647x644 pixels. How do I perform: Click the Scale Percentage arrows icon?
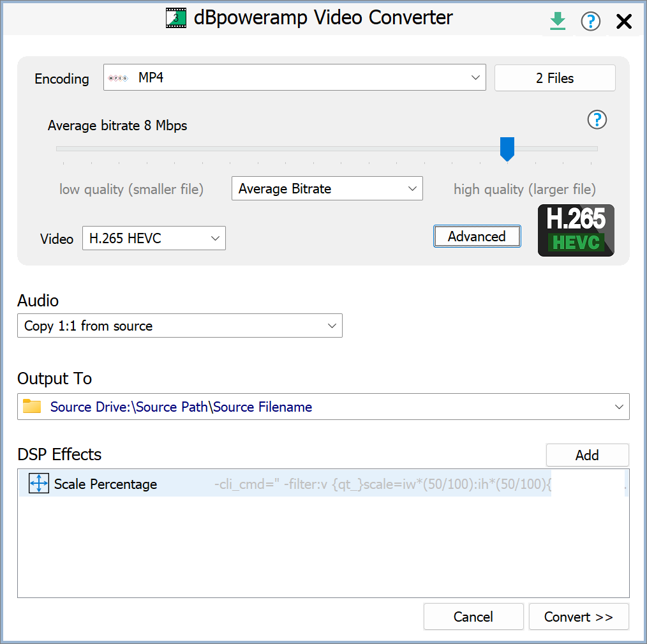click(39, 484)
